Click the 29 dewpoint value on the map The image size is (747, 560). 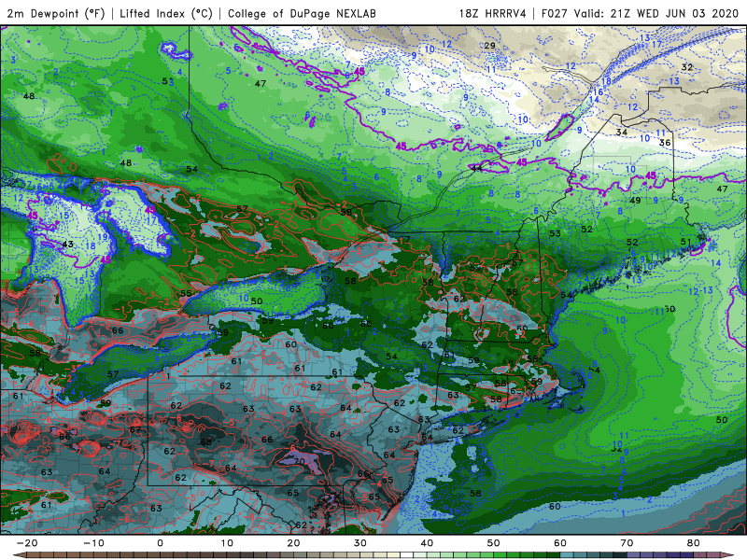[x=489, y=46]
